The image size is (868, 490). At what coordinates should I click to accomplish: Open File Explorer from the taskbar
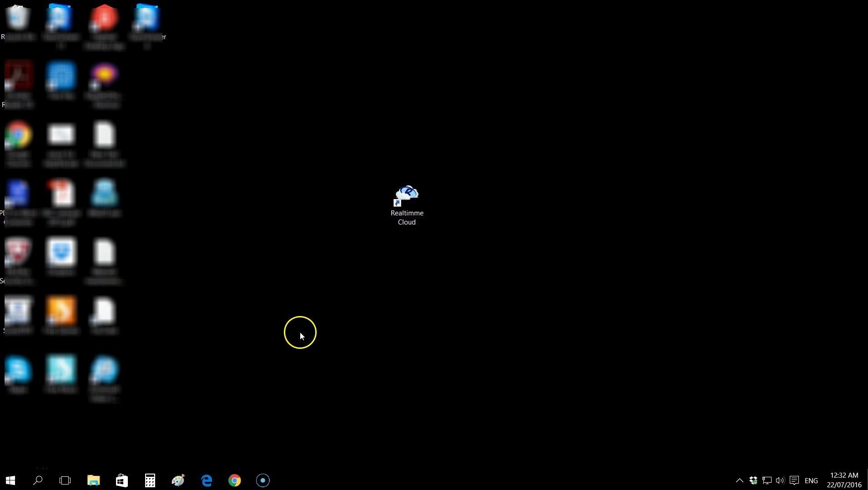(x=93, y=480)
